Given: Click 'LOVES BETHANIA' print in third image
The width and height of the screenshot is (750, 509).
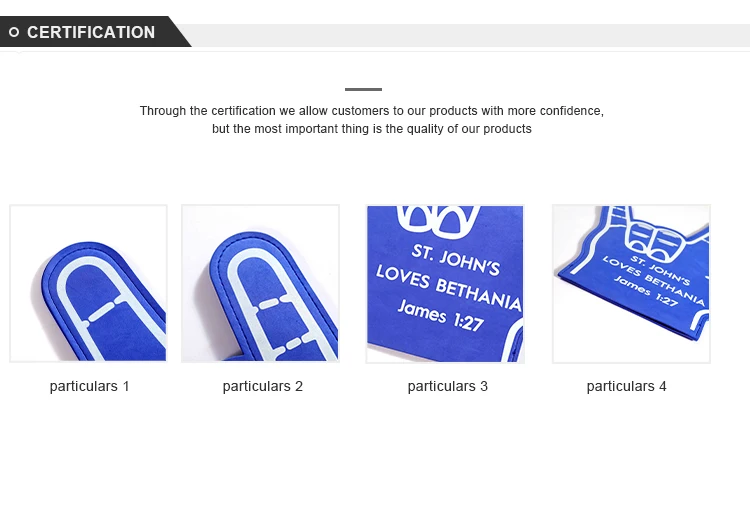Looking at the screenshot, I should 448,287.
